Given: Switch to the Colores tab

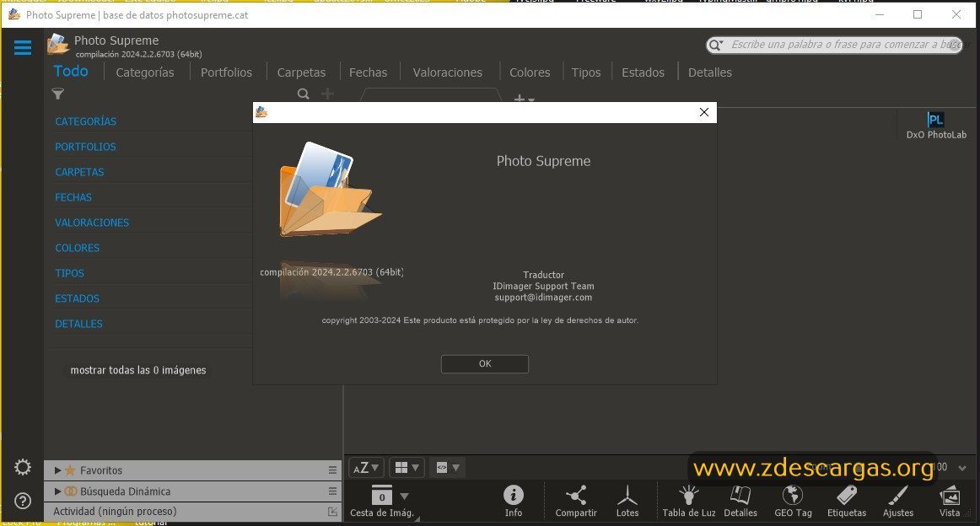Looking at the screenshot, I should (x=530, y=72).
